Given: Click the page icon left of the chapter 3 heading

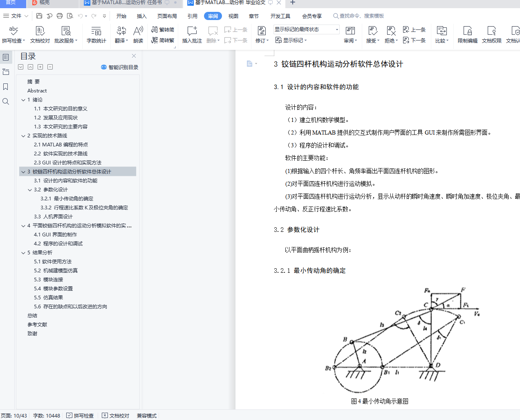Looking at the screenshot, I should pos(249,63).
